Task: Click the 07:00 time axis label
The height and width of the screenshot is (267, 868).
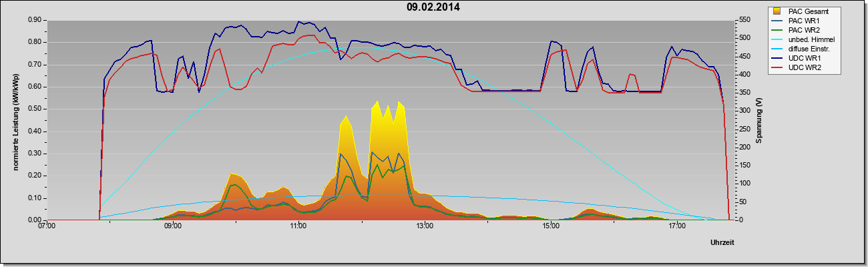Action: coord(47,227)
